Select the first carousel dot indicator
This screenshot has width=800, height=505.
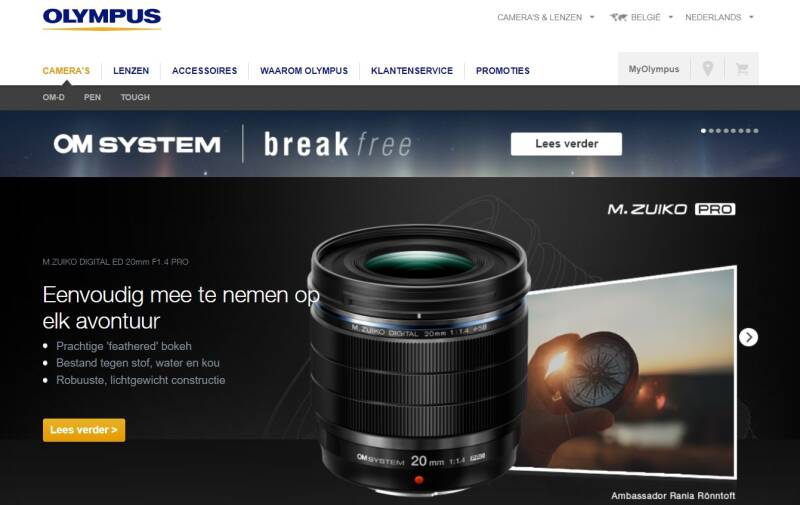click(x=703, y=131)
